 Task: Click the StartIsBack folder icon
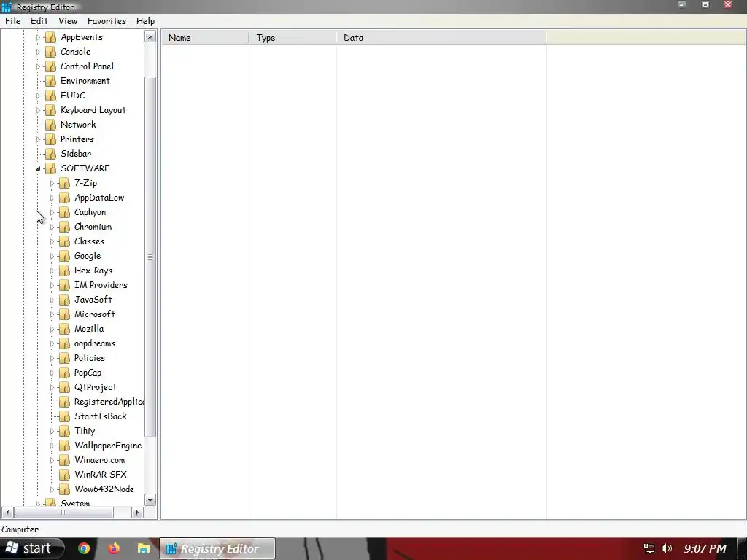tap(64, 416)
